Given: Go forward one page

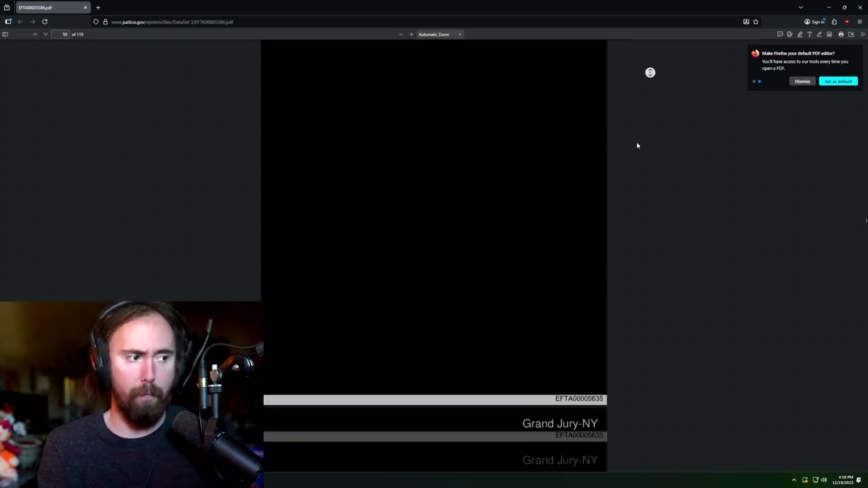Looking at the screenshot, I should click(x=32, y=22).
